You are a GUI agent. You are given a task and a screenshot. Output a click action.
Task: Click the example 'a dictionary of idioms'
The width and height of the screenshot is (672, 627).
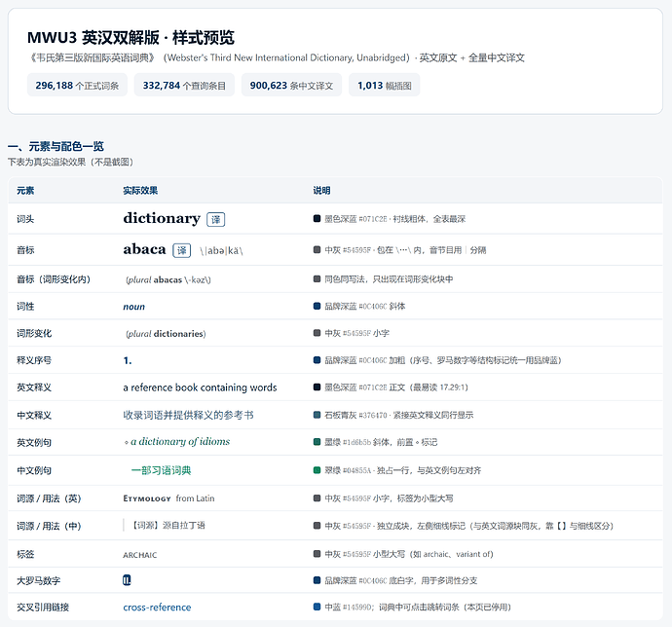click(180, 442)
